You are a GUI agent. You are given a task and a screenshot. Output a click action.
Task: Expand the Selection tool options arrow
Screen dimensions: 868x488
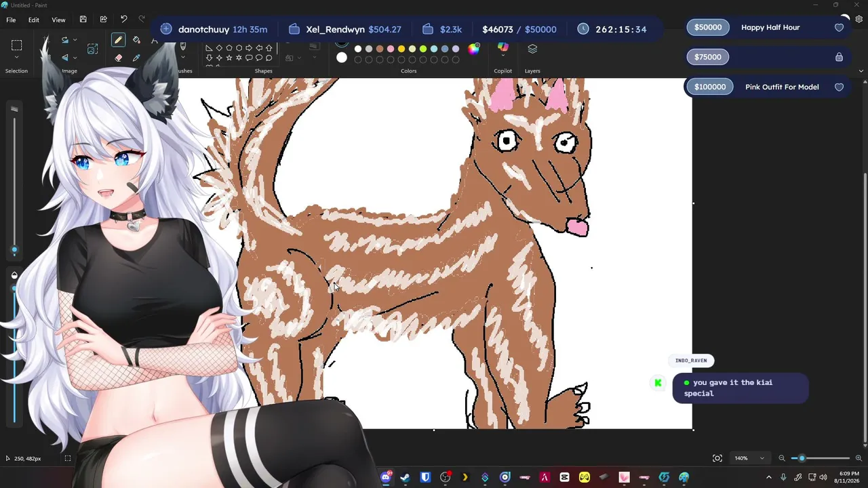[x=17, y=58]
